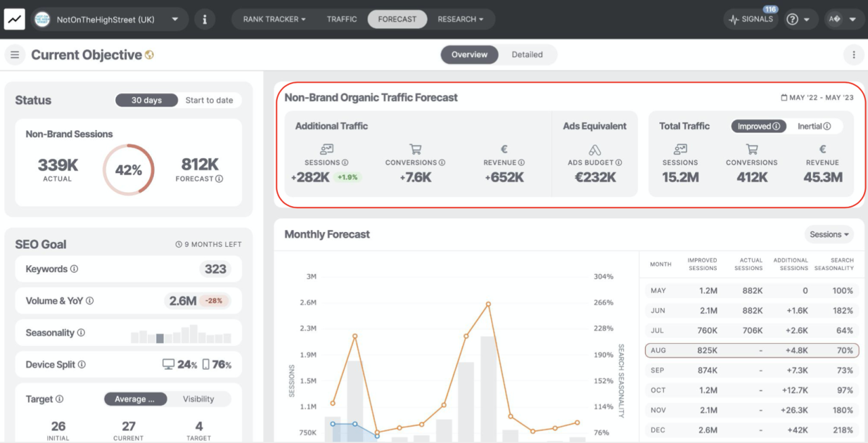
Task: Switch to the Detailed view tab
Action: coord(527,55)
